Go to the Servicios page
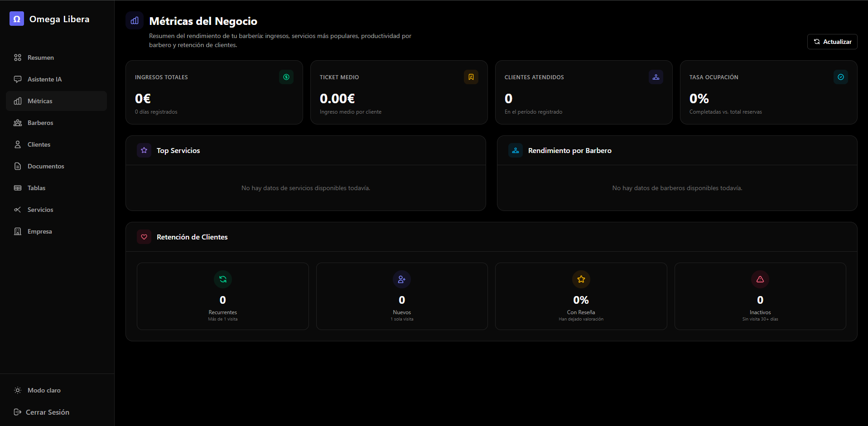868x426 pixels. 57,210
